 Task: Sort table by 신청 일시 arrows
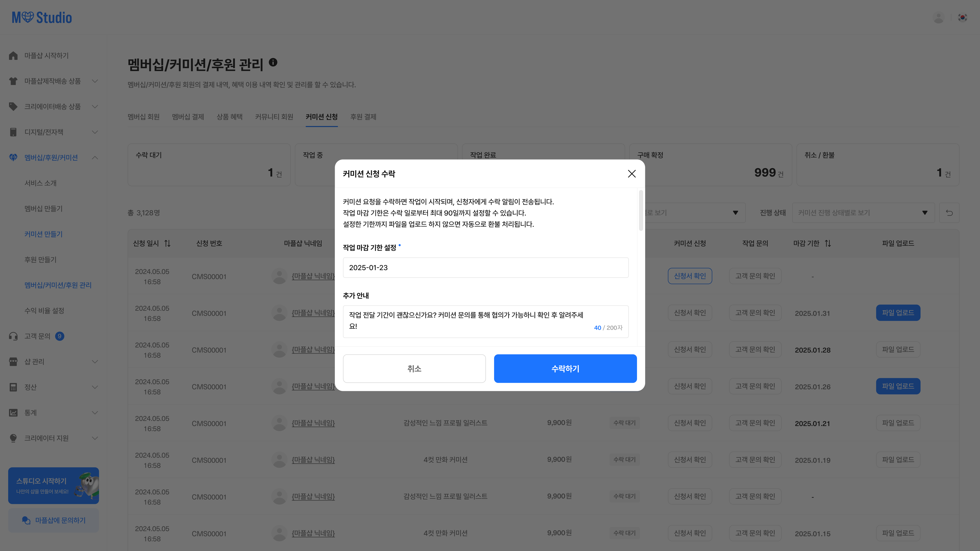(167, 243)
